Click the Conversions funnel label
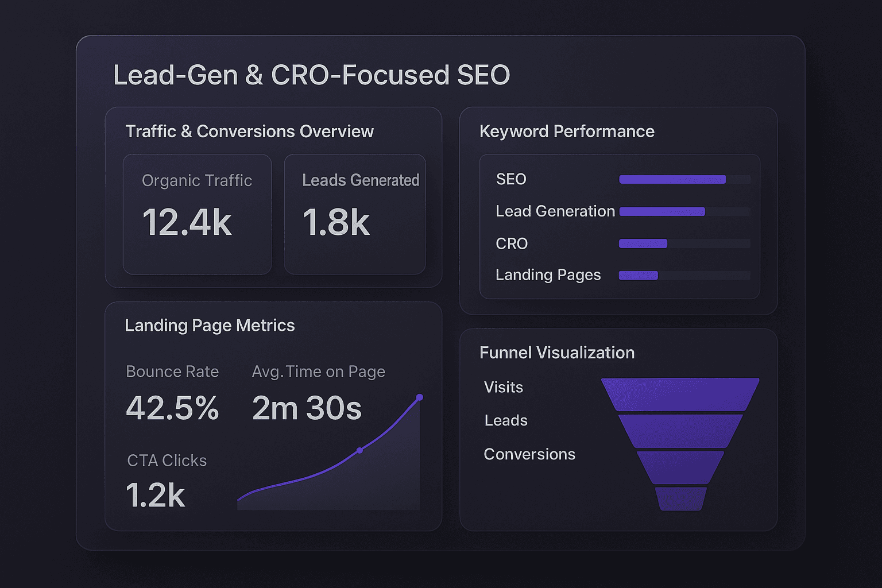This screenshot has width=882, height=588. pyautogui.click(x=529, y=454)
